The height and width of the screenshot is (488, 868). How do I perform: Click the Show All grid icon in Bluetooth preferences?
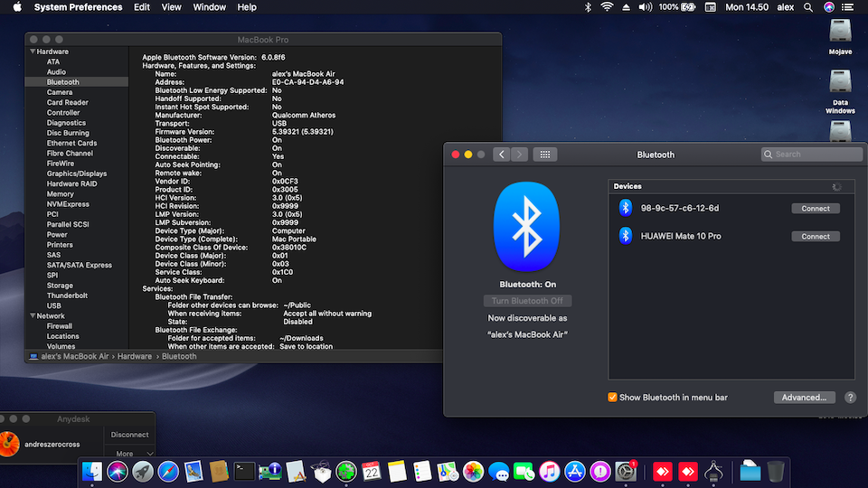pyautogui.click(x=544, y=155)
